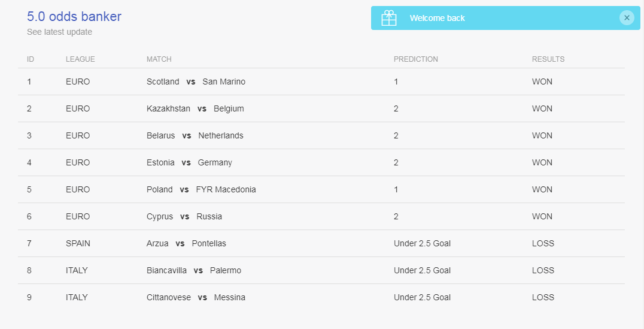Click the Arzua vs Pontellas match

pyautogui.click(x=186, y=243)
